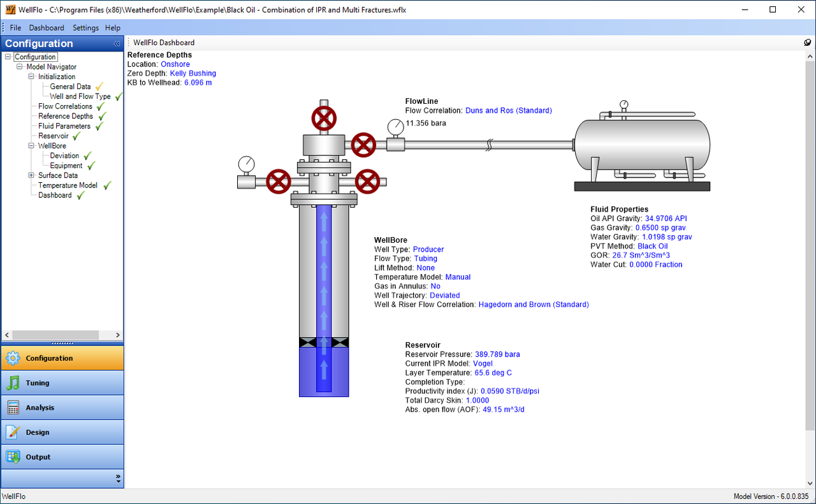Click the wellhead top master valve
816x504 pixels.
coord(324,119)
